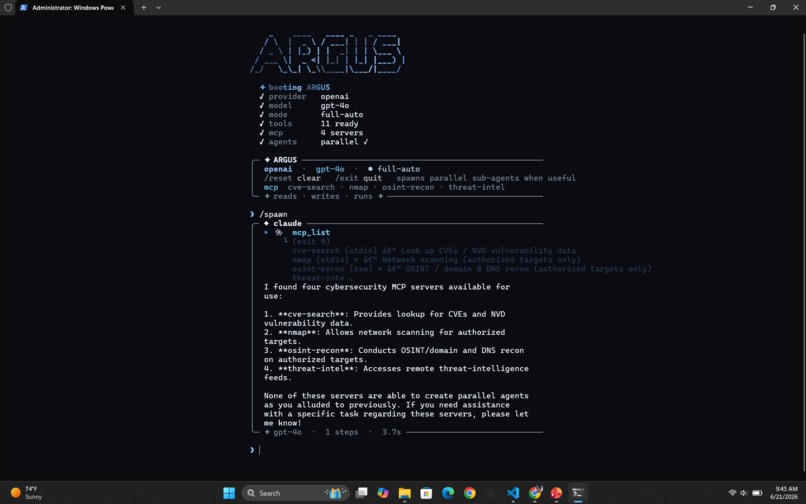806x504 pixels.
Task: Click the speaker volume tray icon
Action: point(743,493)
